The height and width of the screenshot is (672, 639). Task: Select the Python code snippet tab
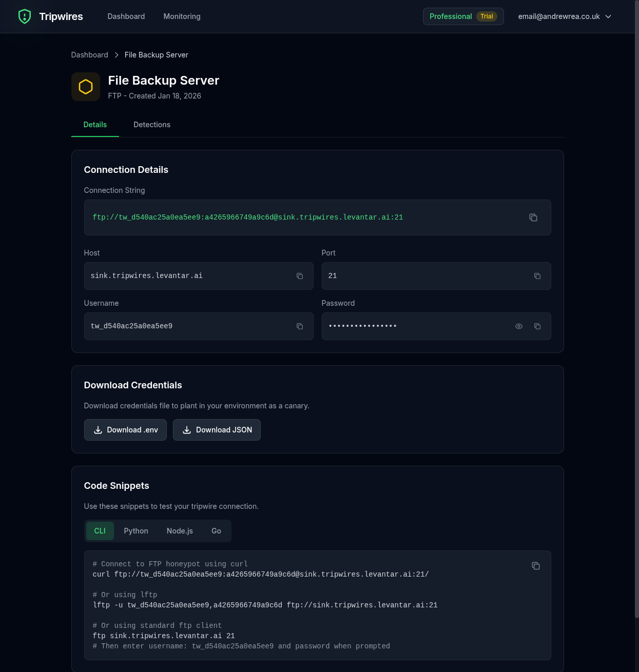click(135, 531)
